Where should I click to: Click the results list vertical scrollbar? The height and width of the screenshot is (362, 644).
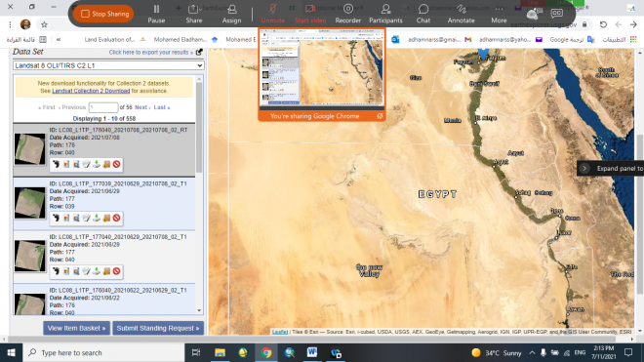(x=199, y=128)
